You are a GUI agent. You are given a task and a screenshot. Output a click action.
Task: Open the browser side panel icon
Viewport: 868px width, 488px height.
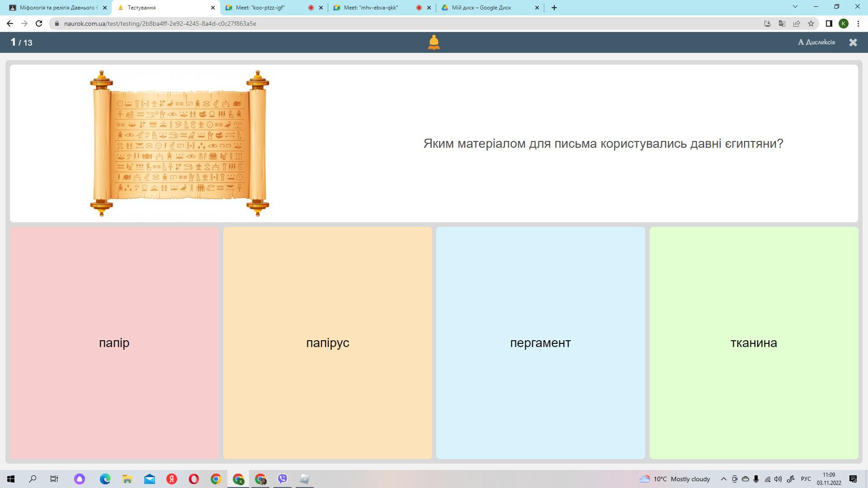pos(829,23)
